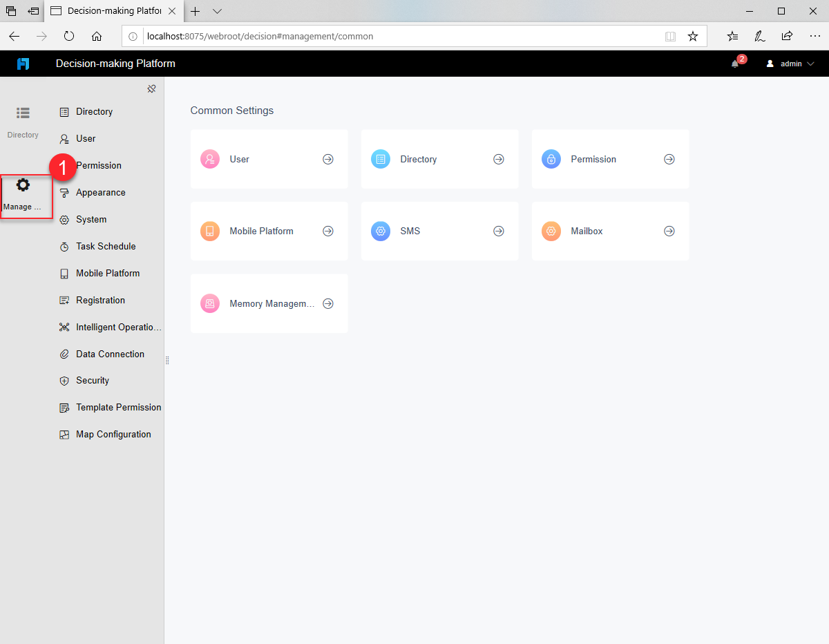
Task: Select the Intelligent Operation sidebar icon
Action: coord(64,327)
